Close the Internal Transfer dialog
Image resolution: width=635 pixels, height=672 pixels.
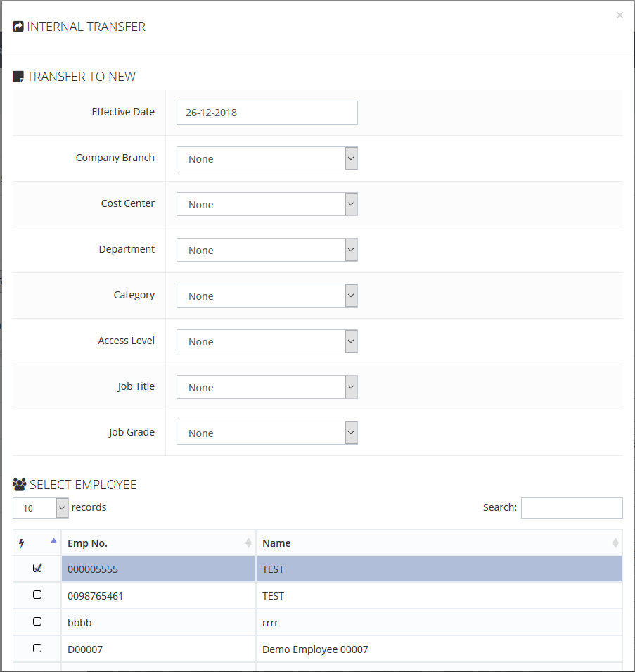tap(620, 15)
